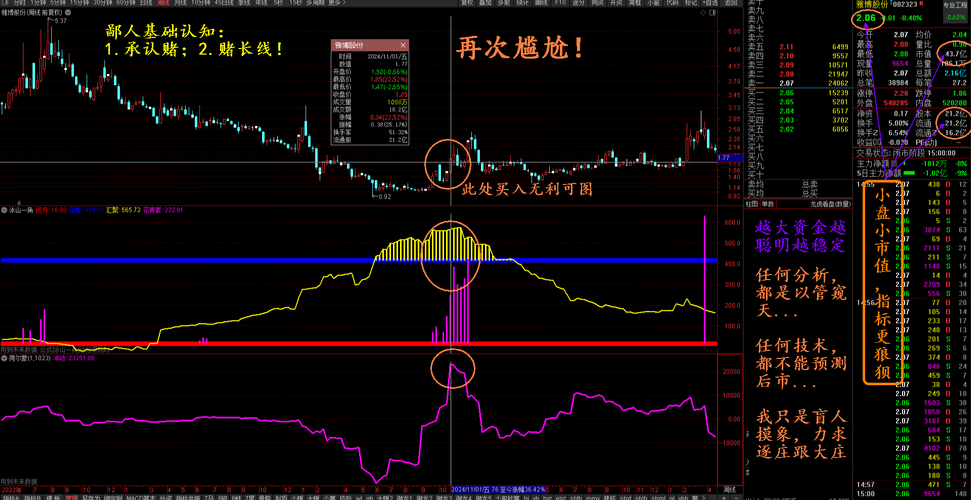Click the diamond icon above the order book
Viewport: 971px width, 500px height.
[703, 12]
